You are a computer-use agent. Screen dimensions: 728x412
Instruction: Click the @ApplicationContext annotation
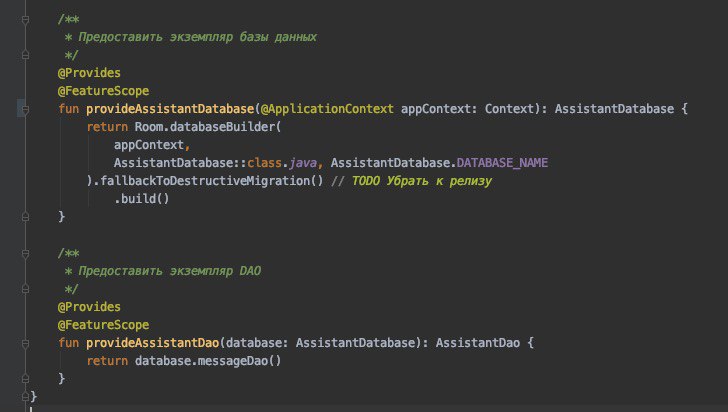[327, 109]
